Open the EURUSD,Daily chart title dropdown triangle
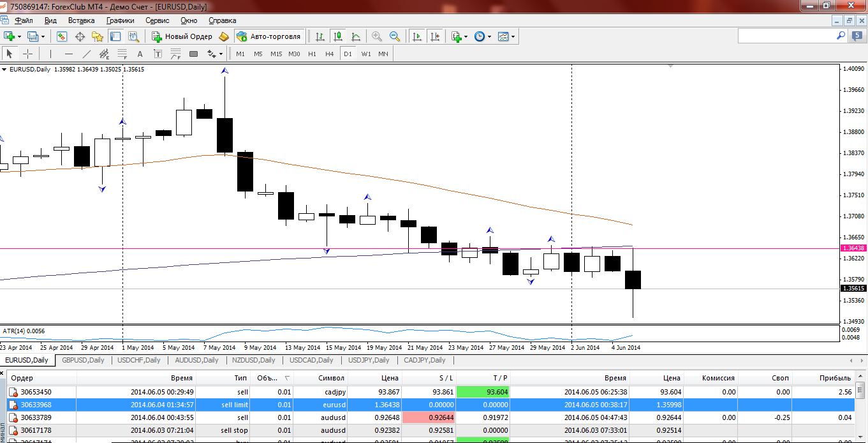The image size is (868, 443). pos(4,69)
